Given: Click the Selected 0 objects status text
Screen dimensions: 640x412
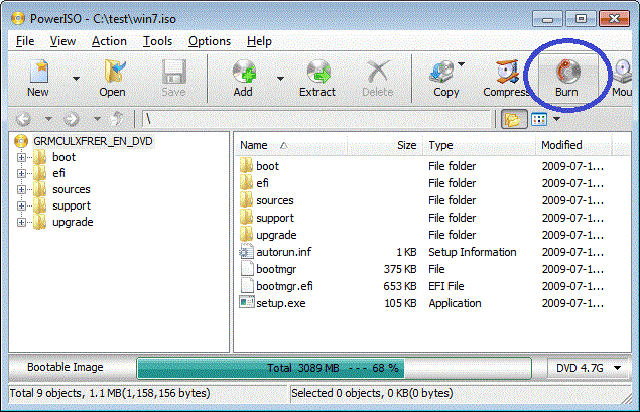Looking at the screenshot, I should 372,393.
